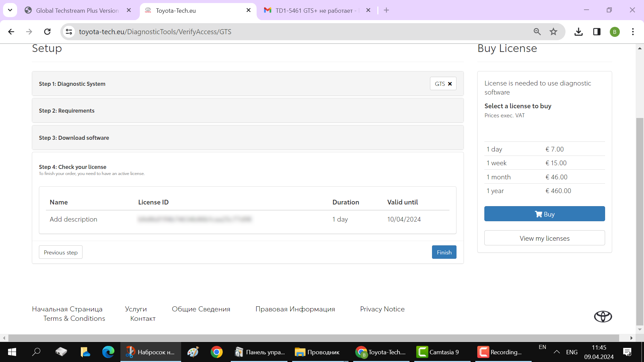Viewport: 644px width, 362px height.
Task: Open Начальная Страница footer link
Action: (x=67, y=309)
